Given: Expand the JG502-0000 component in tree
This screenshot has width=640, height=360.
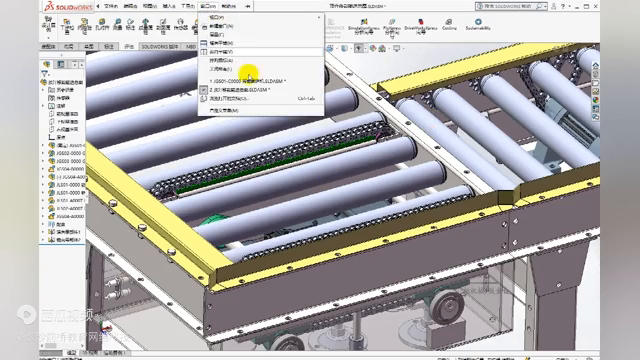Looking at the screenshot, I should click(x=43, y=153).
